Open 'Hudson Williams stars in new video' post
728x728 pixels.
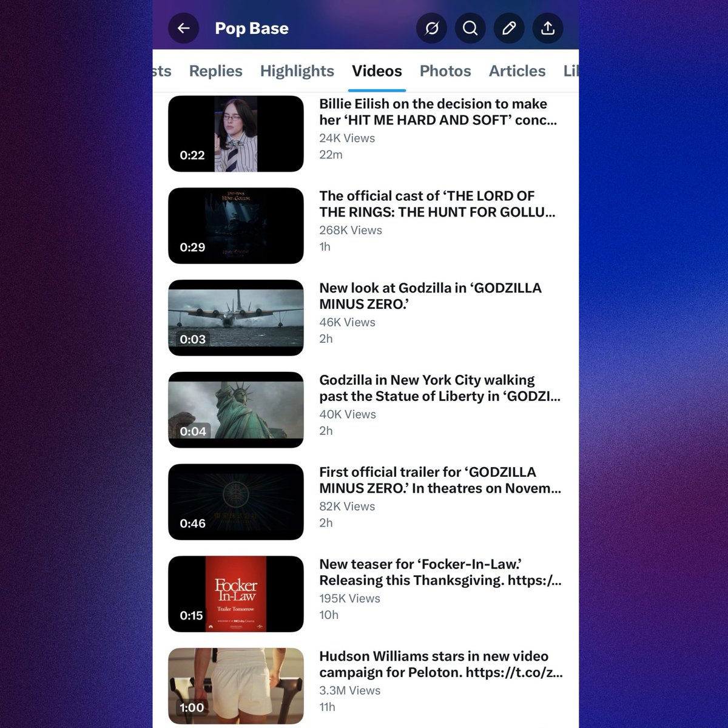tap(441, 664)
